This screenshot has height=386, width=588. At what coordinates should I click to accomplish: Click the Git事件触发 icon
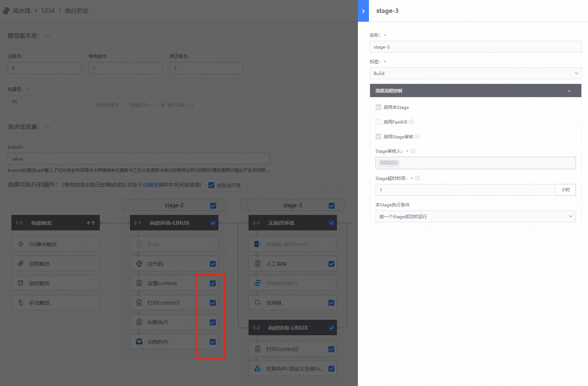[21, 244]
